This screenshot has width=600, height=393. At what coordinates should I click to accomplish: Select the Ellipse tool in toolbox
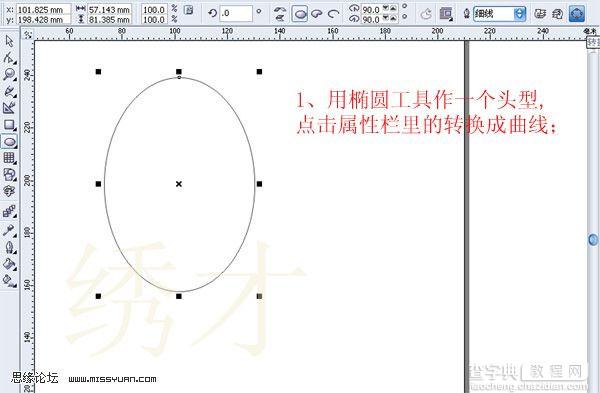pos(9,142)
